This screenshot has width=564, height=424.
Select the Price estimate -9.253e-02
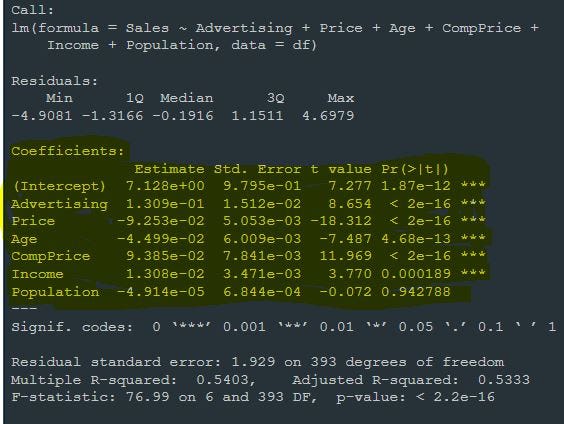point(161,221)
